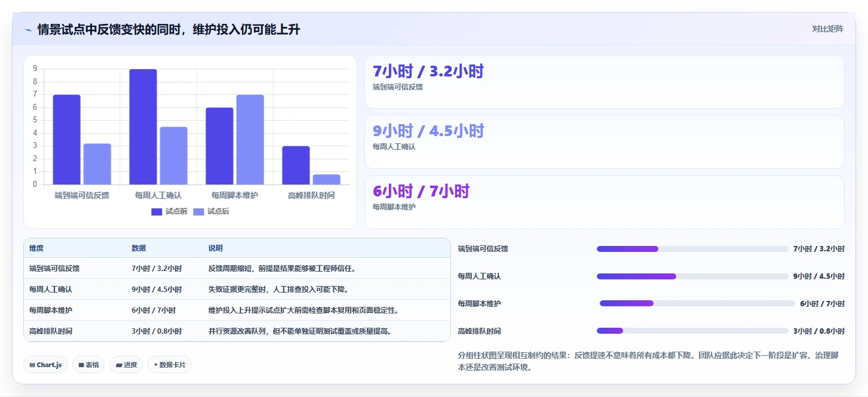Click the 7小时 / 3.2小时 table cell
This screenshot has width=868, height=397.
pos(157,269)
